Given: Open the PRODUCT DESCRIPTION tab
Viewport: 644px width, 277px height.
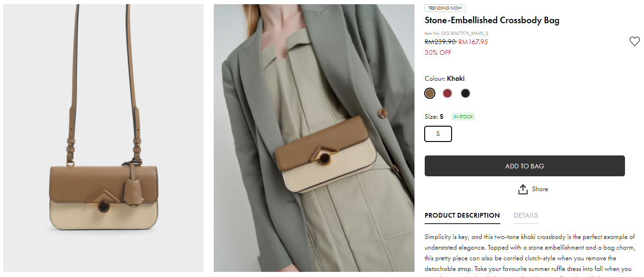Looking at the screenshot, I should click(462, 215).
